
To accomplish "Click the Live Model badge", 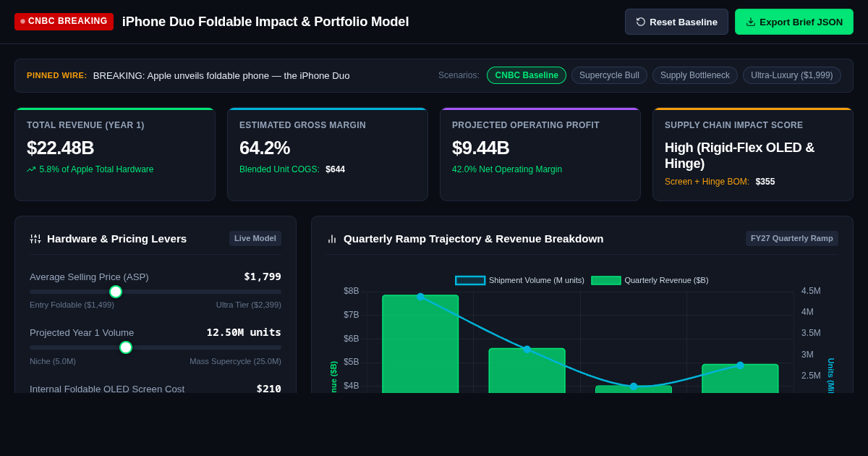I will click(255, 238).
